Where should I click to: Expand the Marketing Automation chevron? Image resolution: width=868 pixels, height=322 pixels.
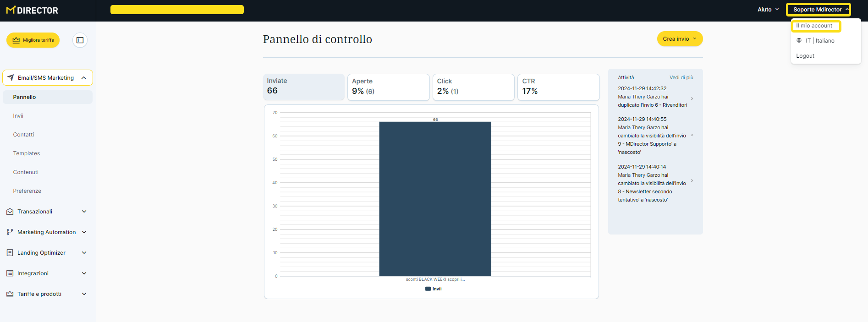84,232
